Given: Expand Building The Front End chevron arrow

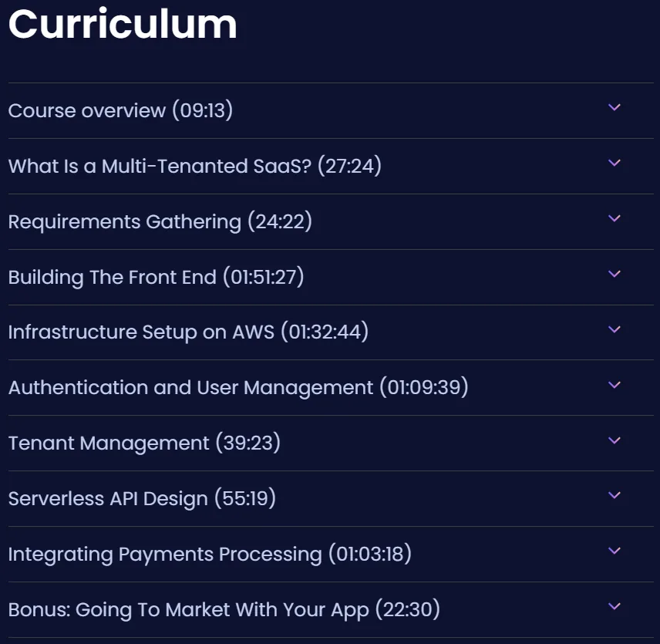Looking at the screenshot, I should pos(614,274).
